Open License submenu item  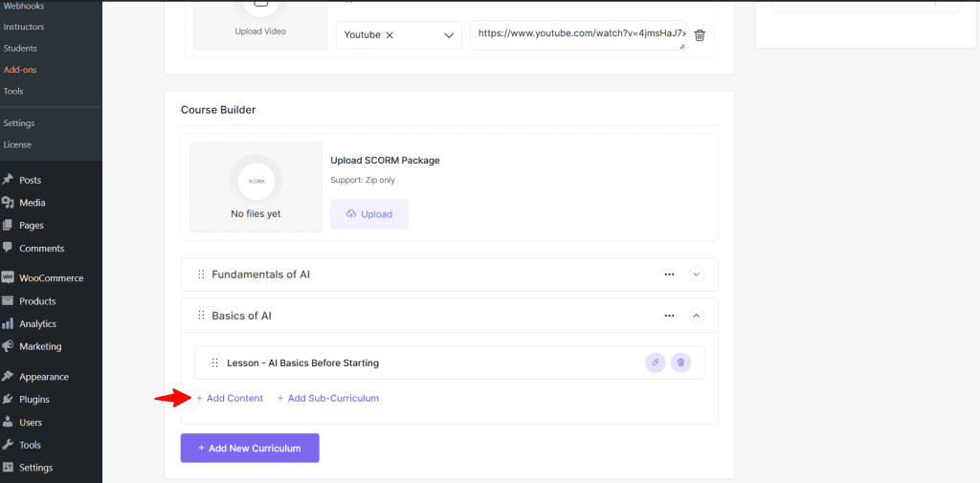pos(17,144)
